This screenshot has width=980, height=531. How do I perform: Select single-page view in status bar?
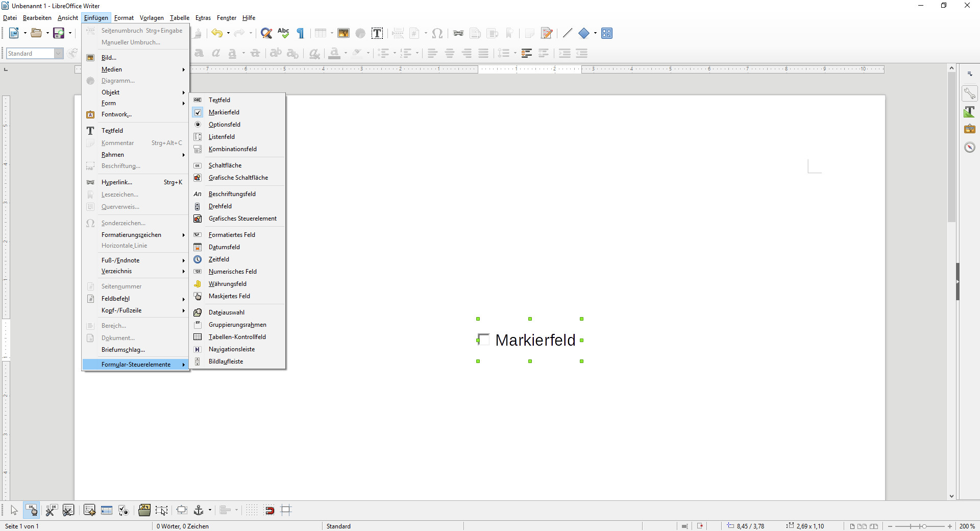[x=852, y=526]
